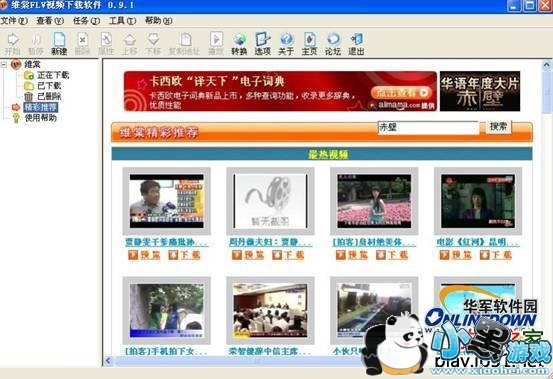Open the 华语年度大片 赤壁 banner
This screenshot has width=553, height=379.
tap(480, 91)
